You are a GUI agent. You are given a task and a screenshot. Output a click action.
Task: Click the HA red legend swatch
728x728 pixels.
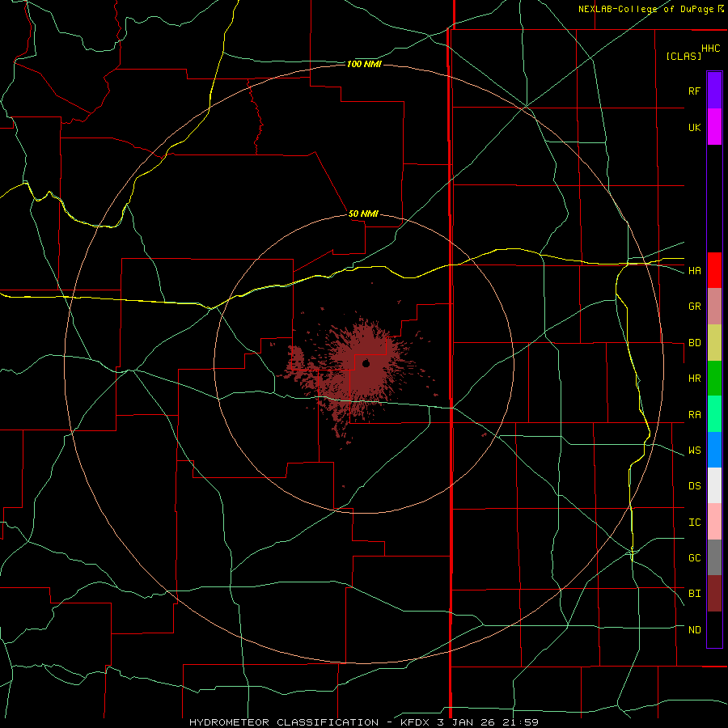tap(714, 270)
